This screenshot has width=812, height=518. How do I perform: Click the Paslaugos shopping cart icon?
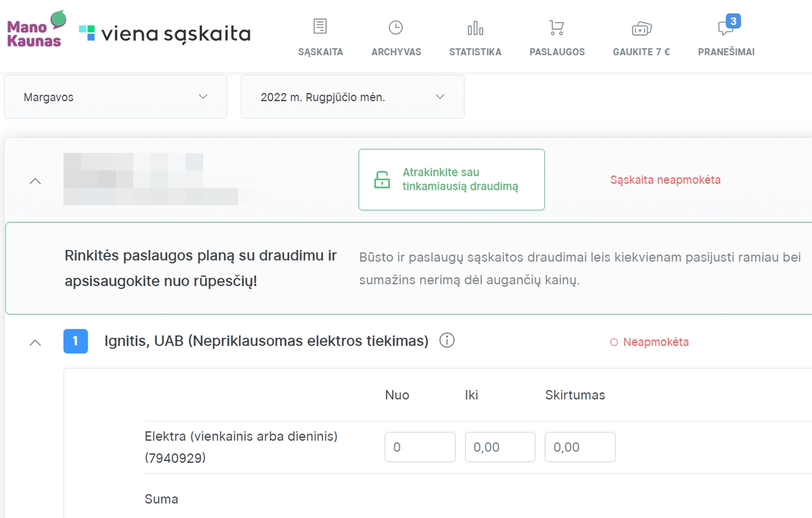click(x=557, y=27)
